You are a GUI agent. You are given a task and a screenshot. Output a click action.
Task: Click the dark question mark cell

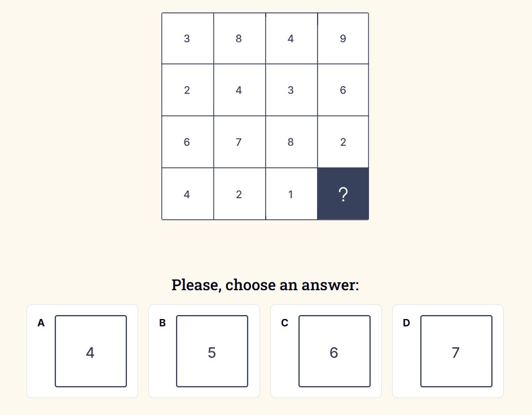click(x=343, y=194)
